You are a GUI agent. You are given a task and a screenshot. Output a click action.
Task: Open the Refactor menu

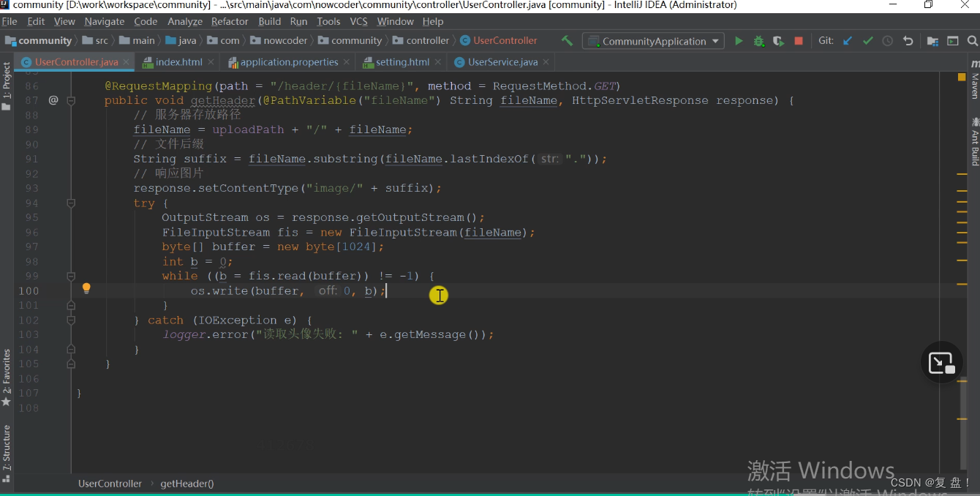point(230,22)
